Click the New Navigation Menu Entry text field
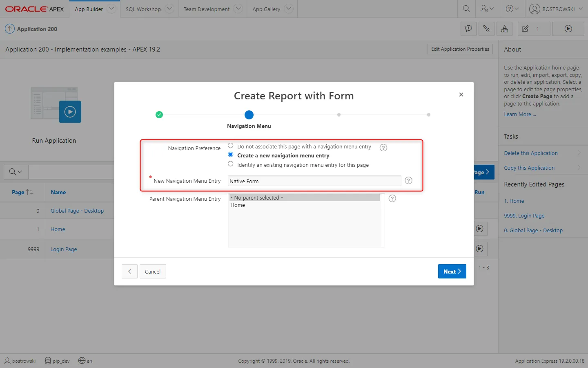 [314, 181]
